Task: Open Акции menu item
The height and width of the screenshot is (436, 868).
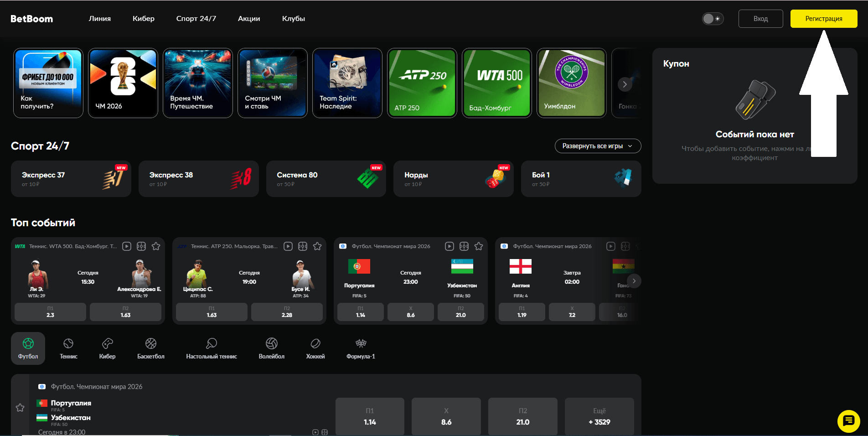Action: tap(249, 19)
